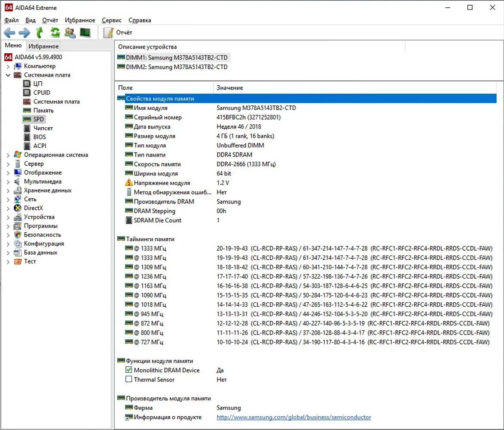The height and width of the screenshot is (430, 504).
Task: Expand the Мультимедиа node
Action: (8, 182)
